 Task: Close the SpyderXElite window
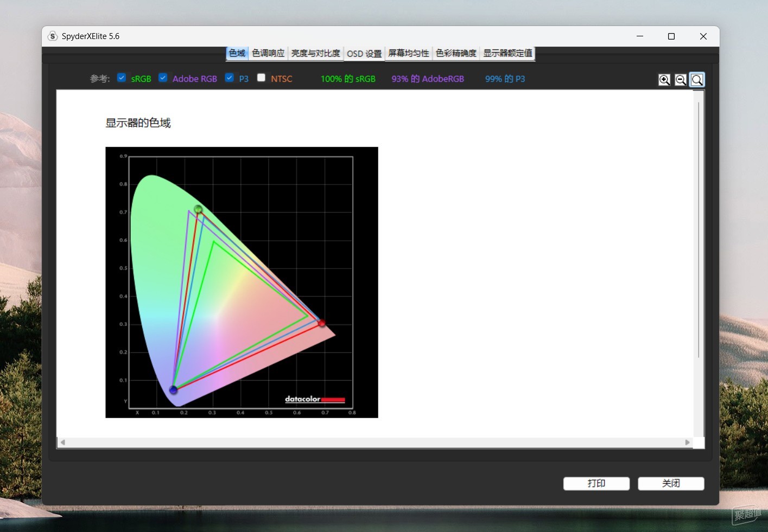point(703,36)
